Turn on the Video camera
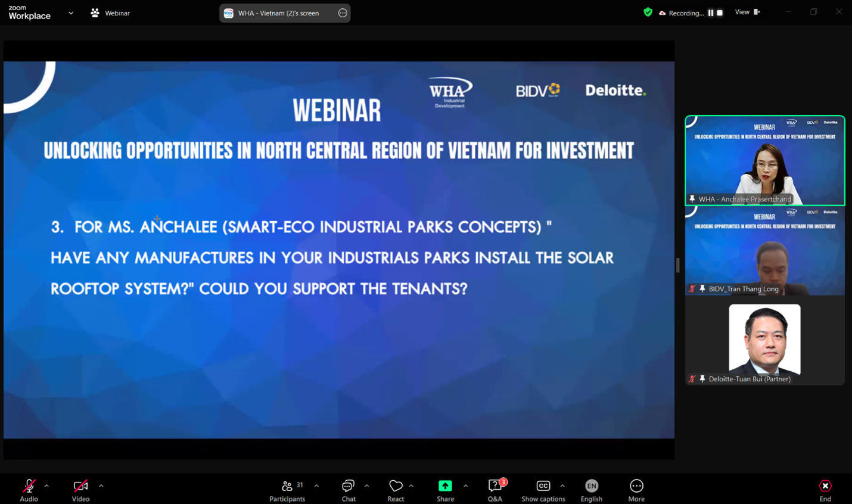 80,490
